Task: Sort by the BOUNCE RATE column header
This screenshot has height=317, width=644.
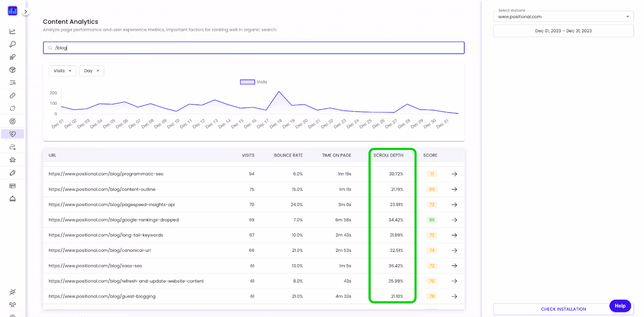Action: point(288,155)
